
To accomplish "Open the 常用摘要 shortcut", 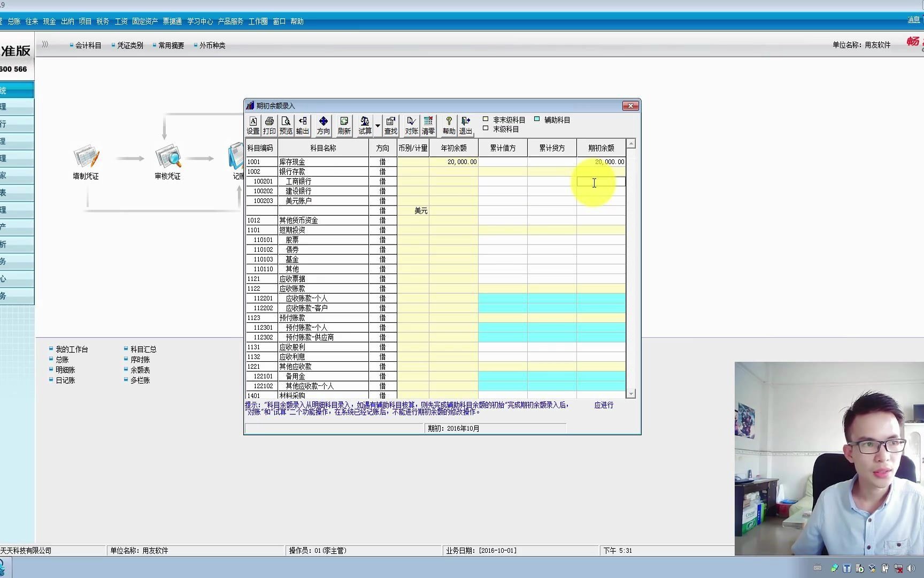I will tap(171, 45).
